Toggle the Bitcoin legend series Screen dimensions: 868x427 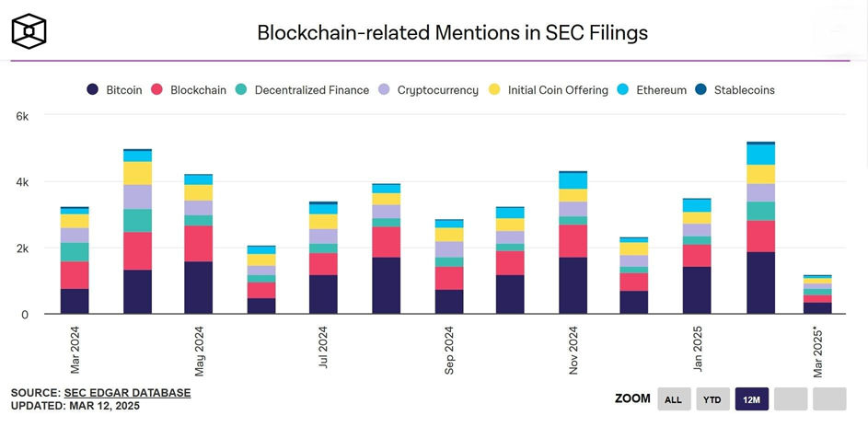click(x=114, y=90)
